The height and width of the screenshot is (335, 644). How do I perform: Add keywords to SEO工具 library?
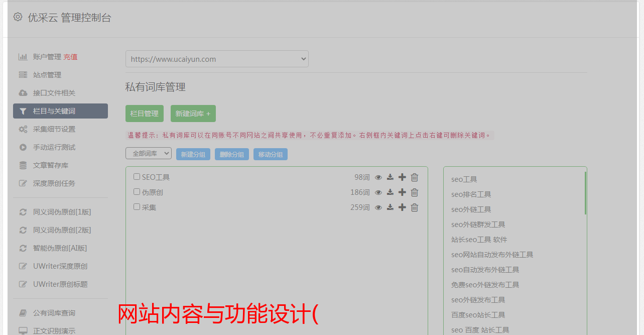pos(402,177)
